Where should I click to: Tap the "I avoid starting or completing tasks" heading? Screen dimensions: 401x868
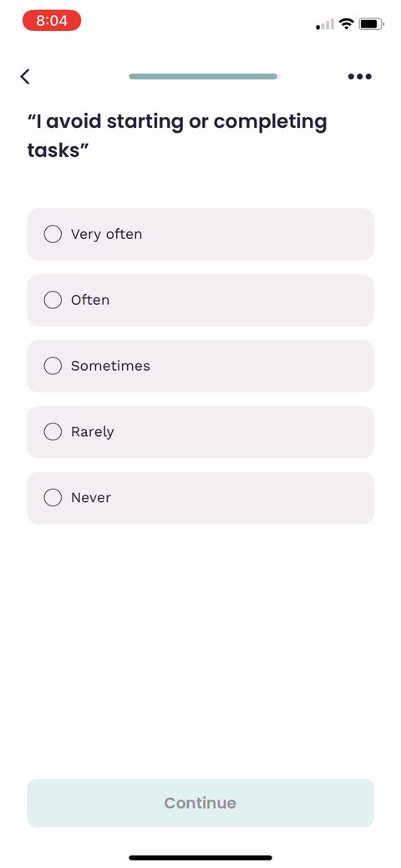pos(177,135)
